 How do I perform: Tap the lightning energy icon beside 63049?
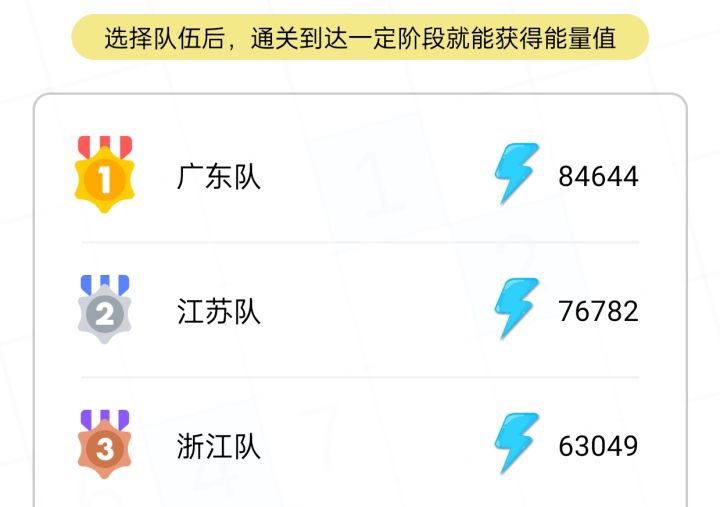pos(517,443)
